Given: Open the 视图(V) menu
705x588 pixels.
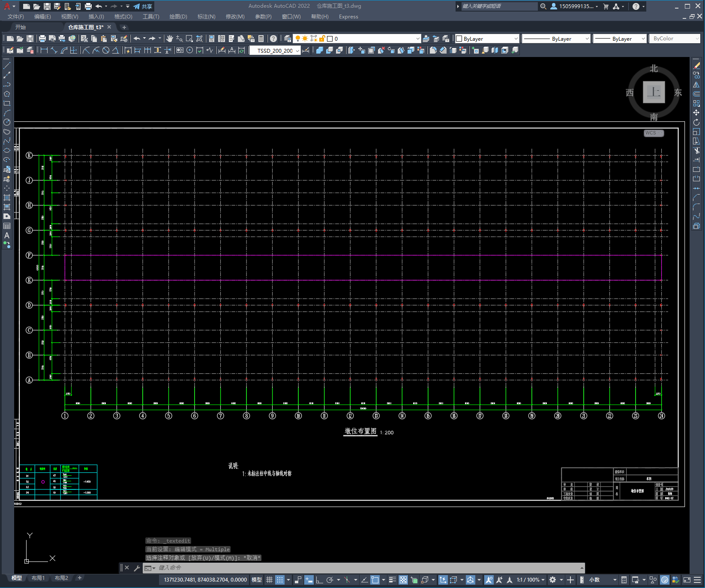Looking at the screenshot, I should pos(69,17).
